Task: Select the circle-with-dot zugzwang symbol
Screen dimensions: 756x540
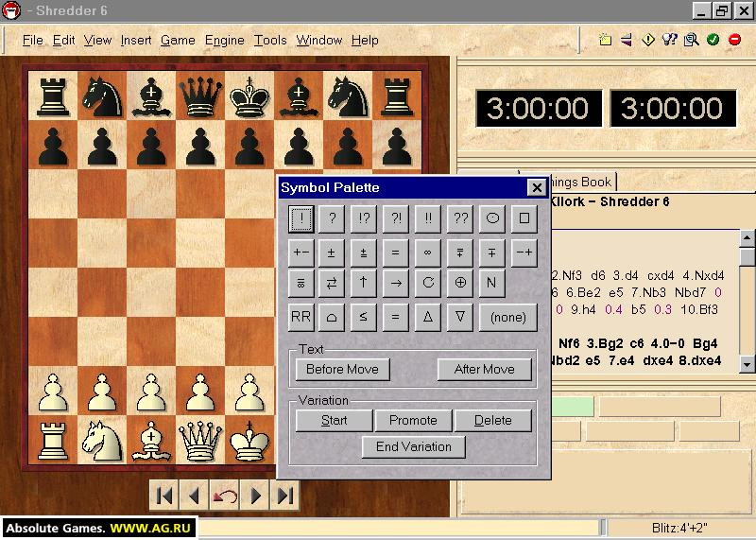Action: click(x=492, y=218)
